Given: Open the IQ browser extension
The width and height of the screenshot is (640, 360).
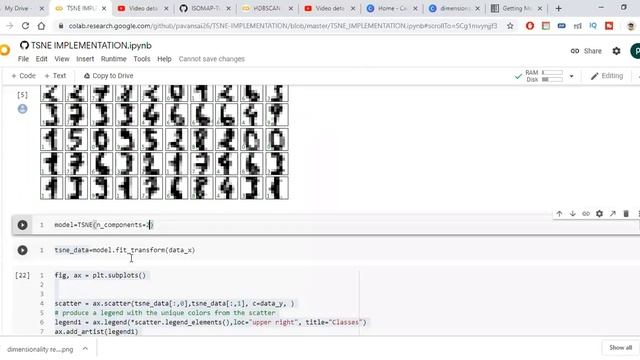Looking at the screenshot, I should coord(593,26).
